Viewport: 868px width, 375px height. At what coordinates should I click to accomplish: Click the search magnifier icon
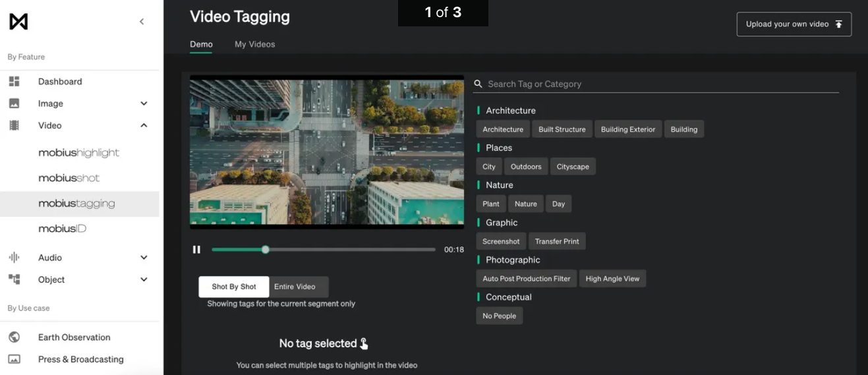pyautogui.click(x=478, y=84)
